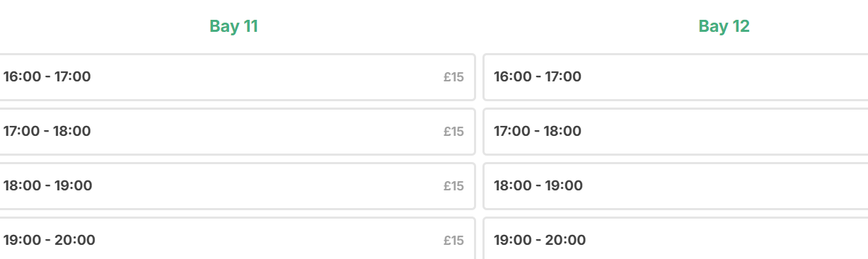Click the 19:00 - 20:00 time text under Bay 11

coord(50,240)
